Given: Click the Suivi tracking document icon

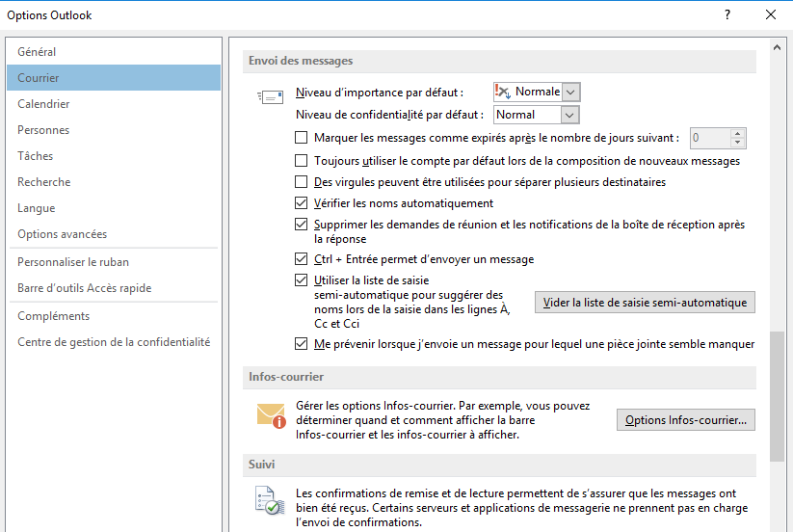Looking at the screenshot, I should (270, 500).
